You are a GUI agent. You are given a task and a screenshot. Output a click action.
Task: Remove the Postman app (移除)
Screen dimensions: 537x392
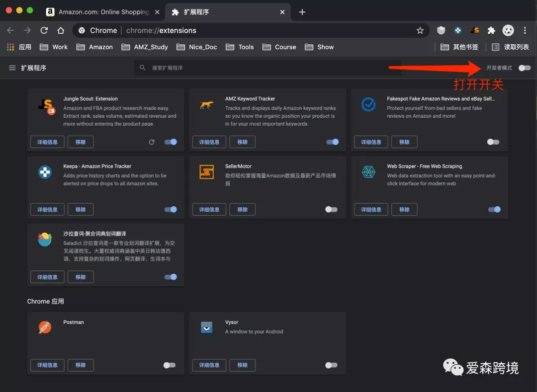point(81,365)
